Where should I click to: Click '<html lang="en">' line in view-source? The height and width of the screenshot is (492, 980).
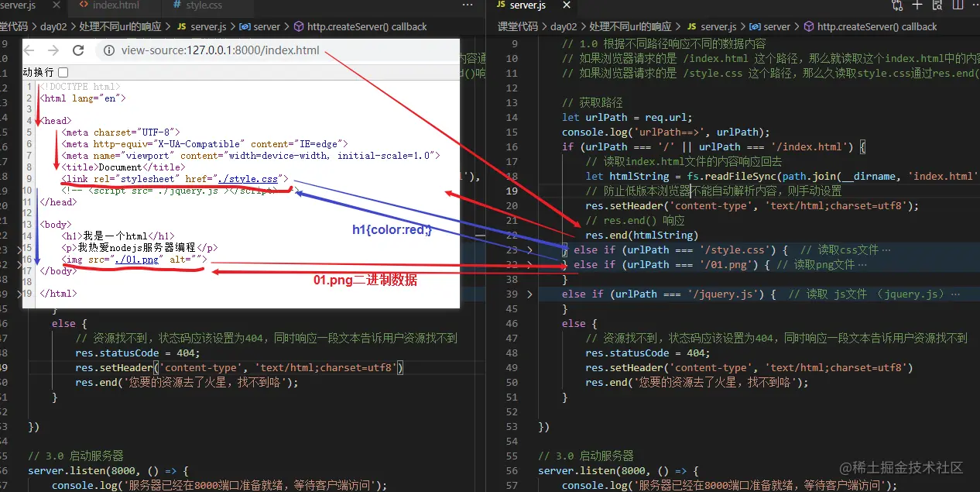(x=82, y=98)
